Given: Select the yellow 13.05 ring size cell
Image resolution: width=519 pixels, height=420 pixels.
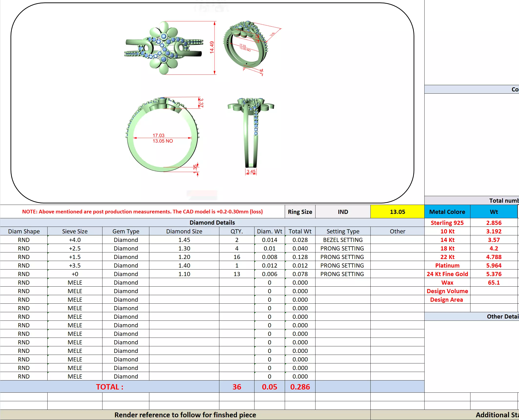Looking at the screenshot, I should 397,212.
